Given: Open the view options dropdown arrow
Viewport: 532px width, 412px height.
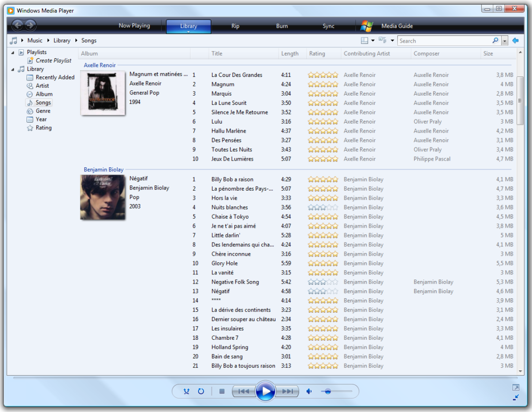Looking at the screenshot, I should point(393,41).
